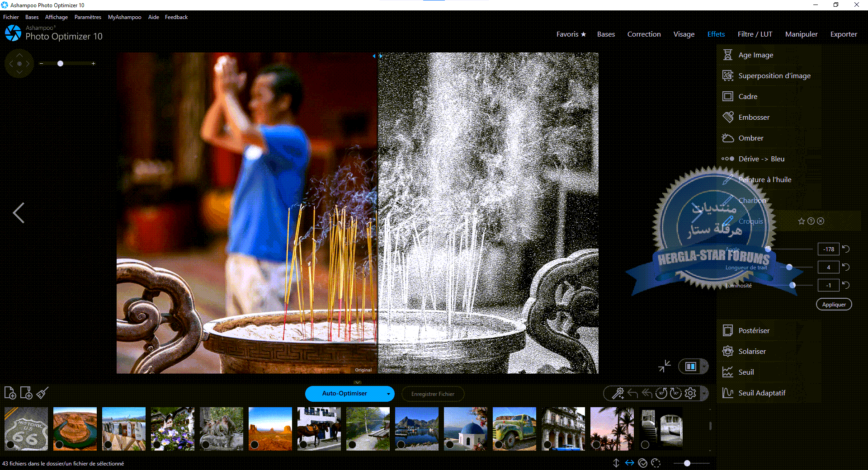Screen dimensions: 868x470
Task: Mark the purple flowers thumbnail selection circle
Action: coord(157,445)
